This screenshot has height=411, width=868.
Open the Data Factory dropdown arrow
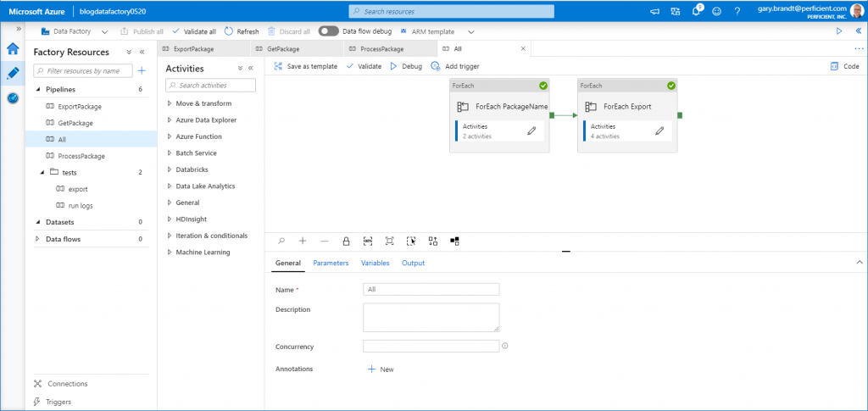(x=104, y=31)
